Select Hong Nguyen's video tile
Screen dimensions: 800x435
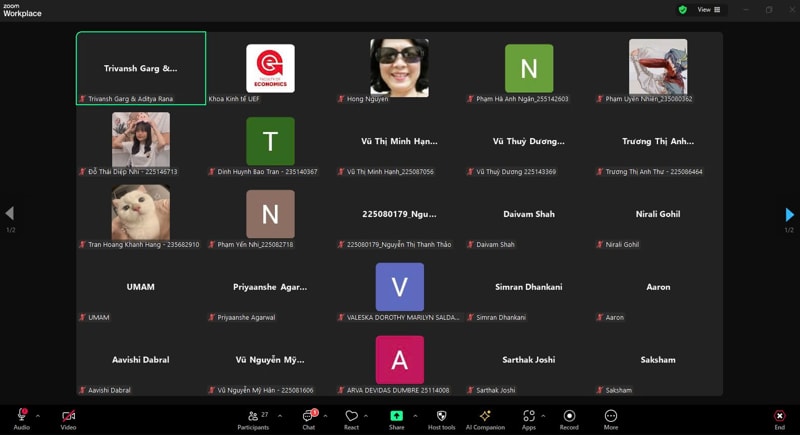coord(399,68)
